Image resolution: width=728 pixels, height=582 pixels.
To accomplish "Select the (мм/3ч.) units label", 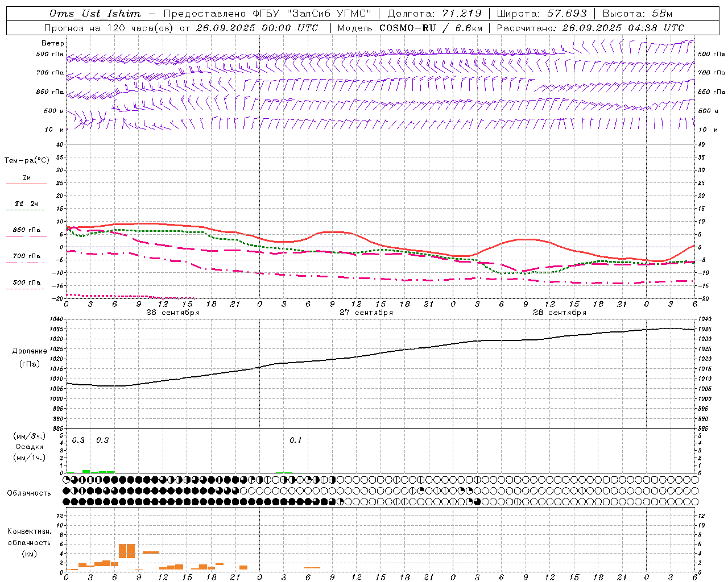I will (x=30, y=436).
